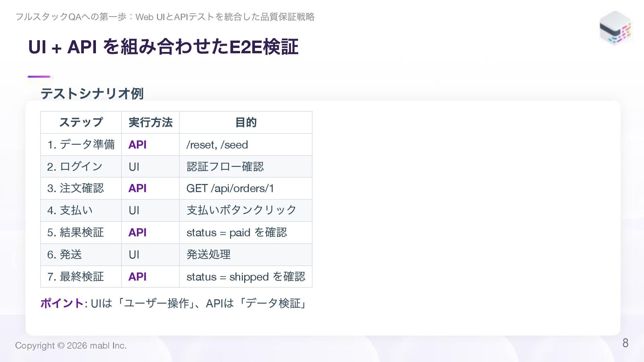Click the slide title 'UI + API を組み合わせたE2E検証'
This screenshot has height=362, width=644.
163,47
